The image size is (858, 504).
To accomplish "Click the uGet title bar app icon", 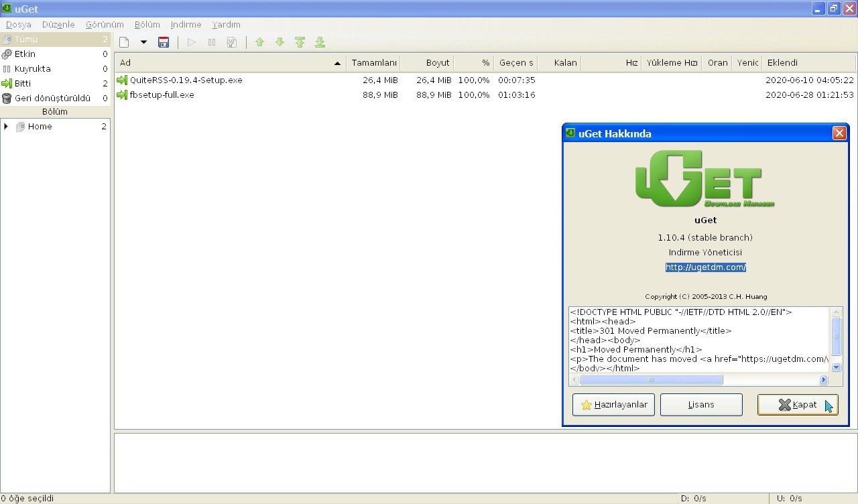I will tap(7, 8).
